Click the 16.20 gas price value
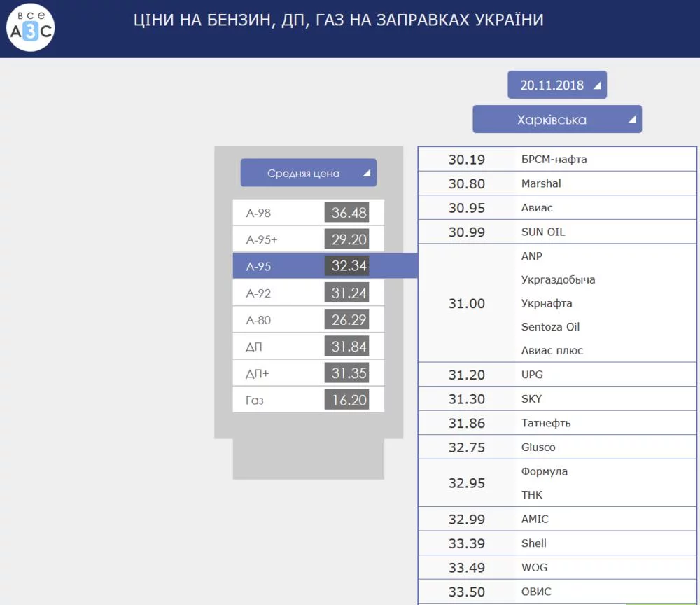The image size is (700, 605). coord(347,400)
